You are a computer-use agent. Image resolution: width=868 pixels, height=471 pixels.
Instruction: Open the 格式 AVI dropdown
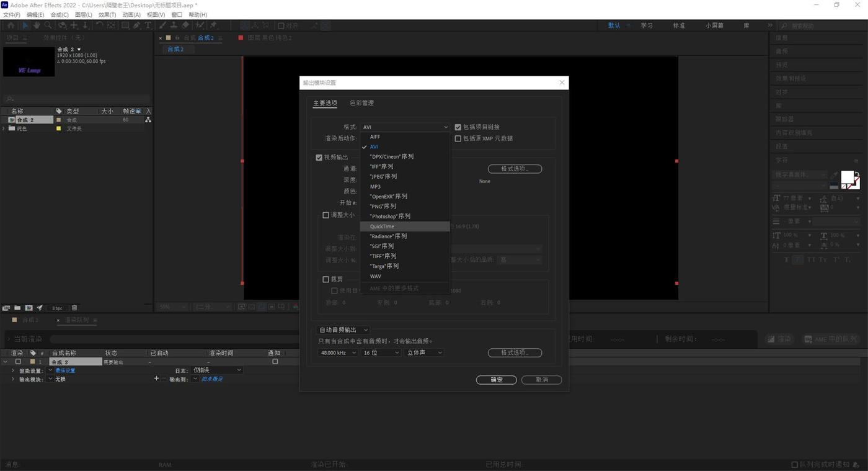pos(405,127)
